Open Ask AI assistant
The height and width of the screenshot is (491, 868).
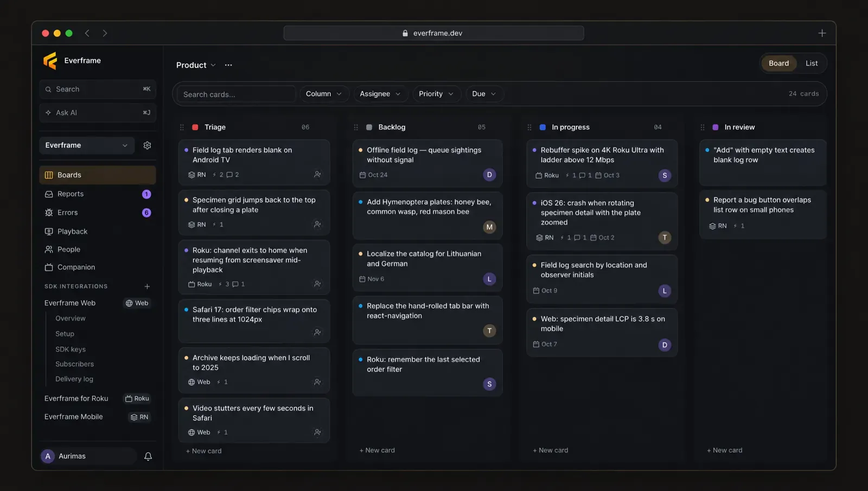tap(98, 113)
